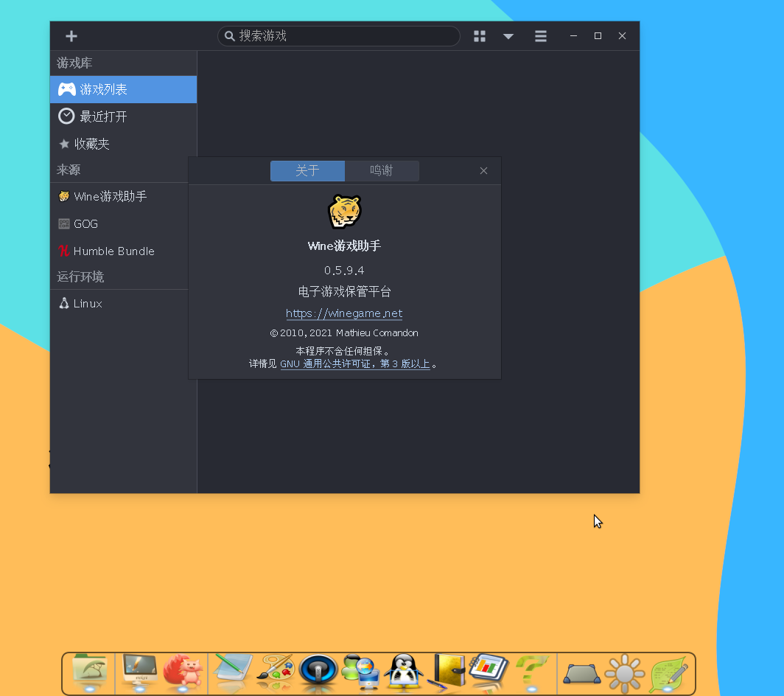Viewport: 784px width, 696px height.
Task: Click the tiger icon beside Wine游戏助手 in the sidebar
Action: [63, 196]
